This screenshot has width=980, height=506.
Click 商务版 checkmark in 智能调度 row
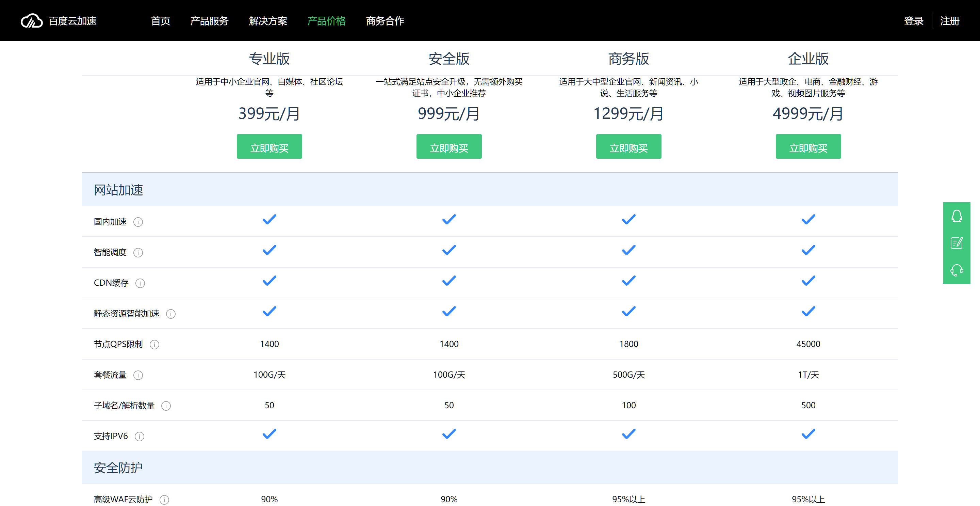click(x=628, y=250)
